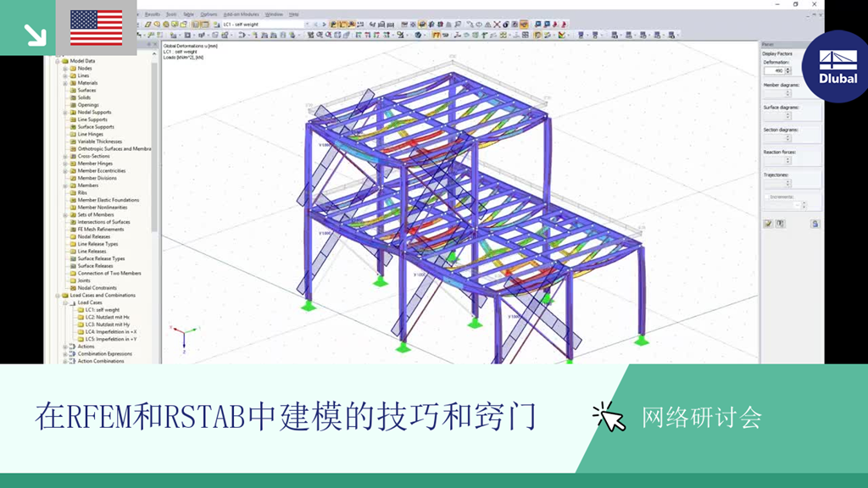Expand the Members tree node
The width and height of the screenshot is (868, 488).
pos(65,186)
